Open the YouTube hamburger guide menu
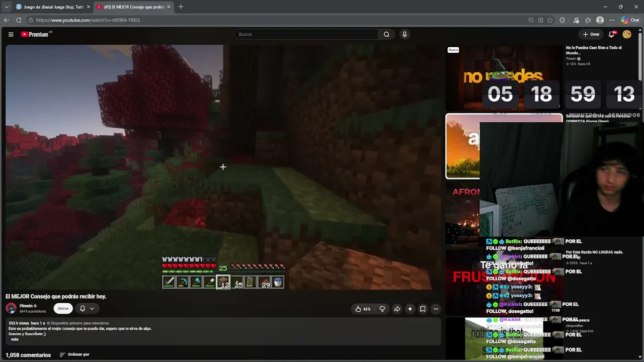 click(x=11, y=34)
